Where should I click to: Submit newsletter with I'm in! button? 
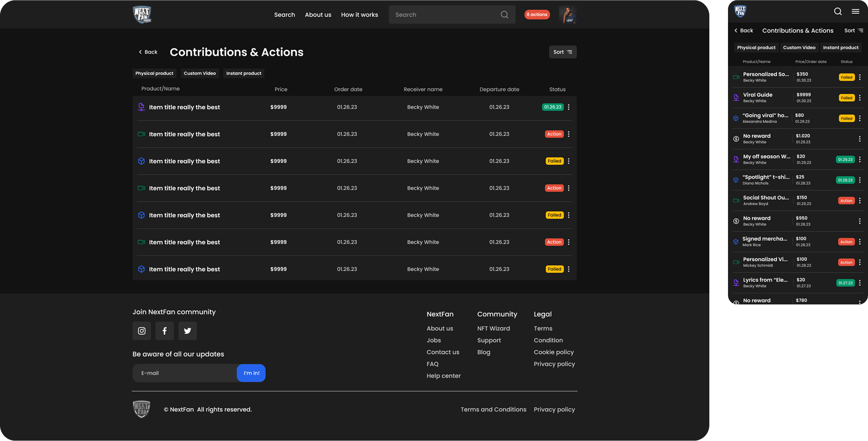click(251, 373)
